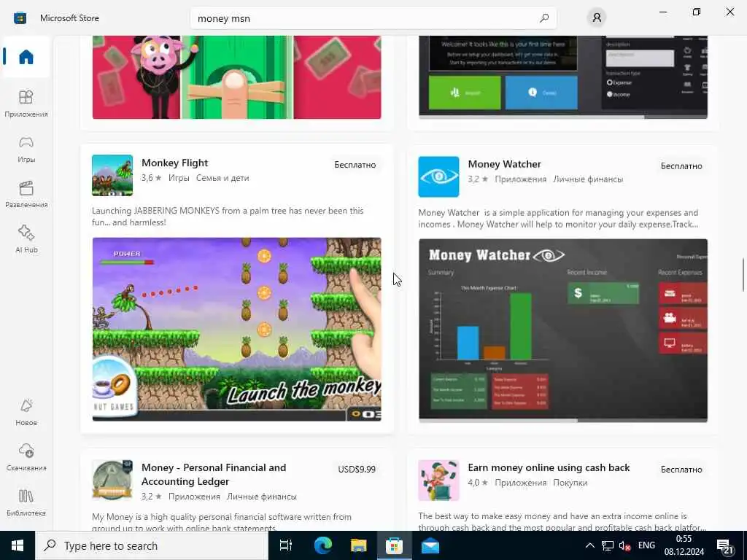
Task: Open File Explorer from taskbar
Action: pos(358,545)
